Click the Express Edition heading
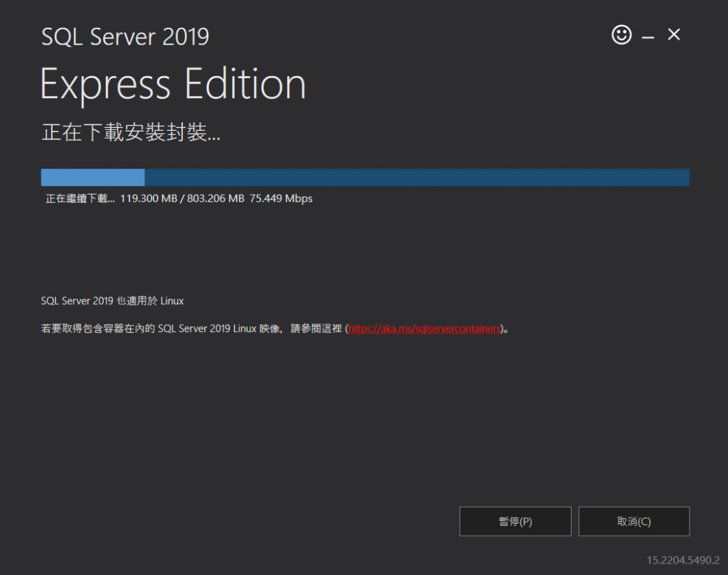The height and width of the screenshot is (575, 728). (x=173, y=85)
